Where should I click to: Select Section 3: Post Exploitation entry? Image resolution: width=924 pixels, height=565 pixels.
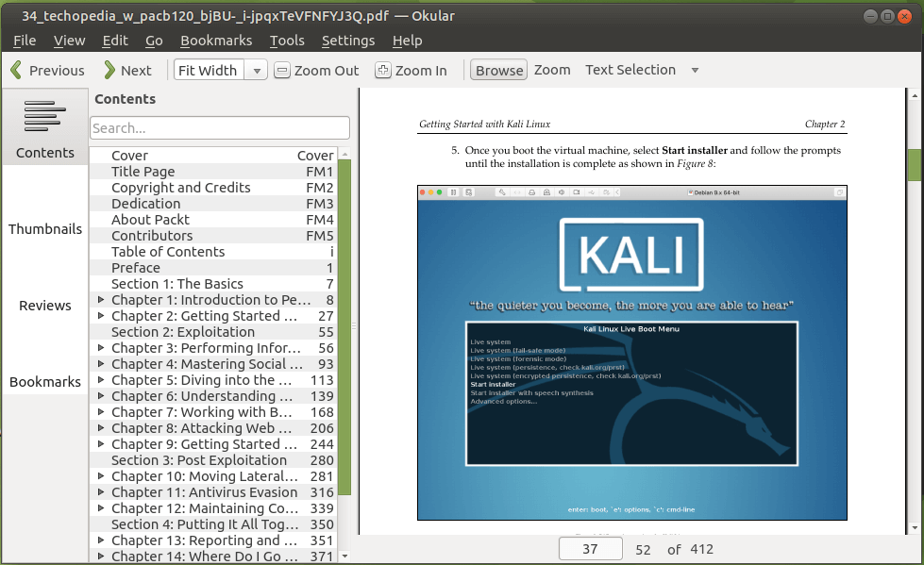click(x=213, y=460)
